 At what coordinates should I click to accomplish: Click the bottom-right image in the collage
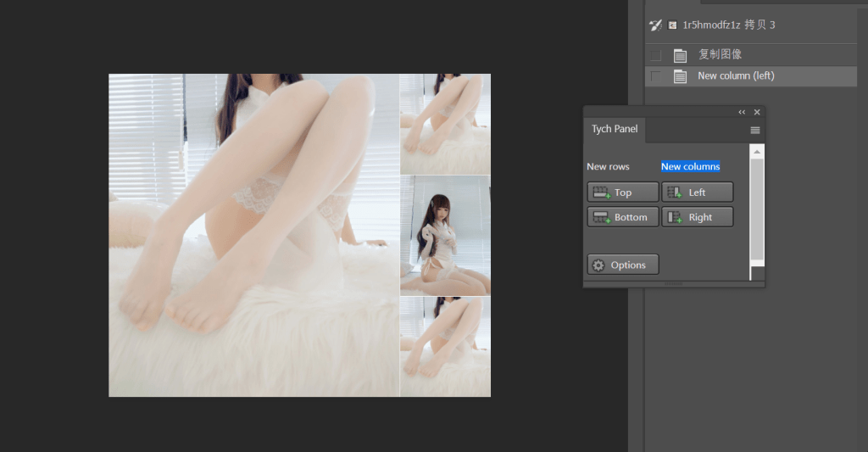point(445,347)
